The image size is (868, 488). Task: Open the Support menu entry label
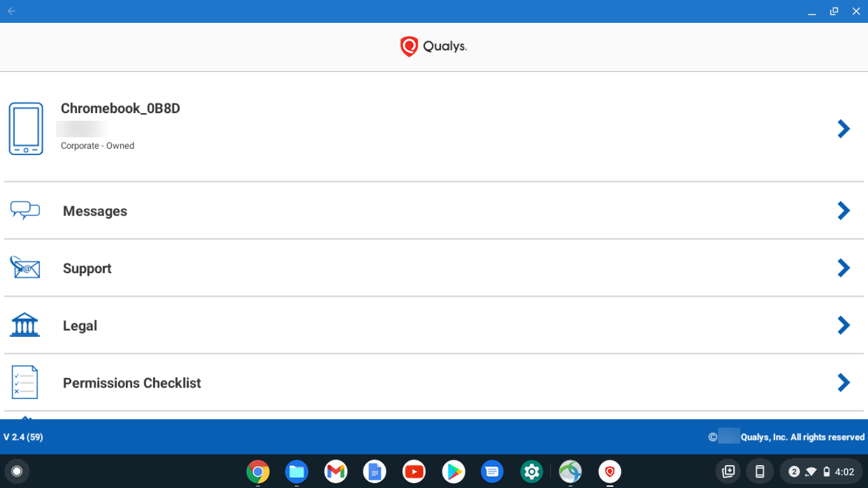87,269
